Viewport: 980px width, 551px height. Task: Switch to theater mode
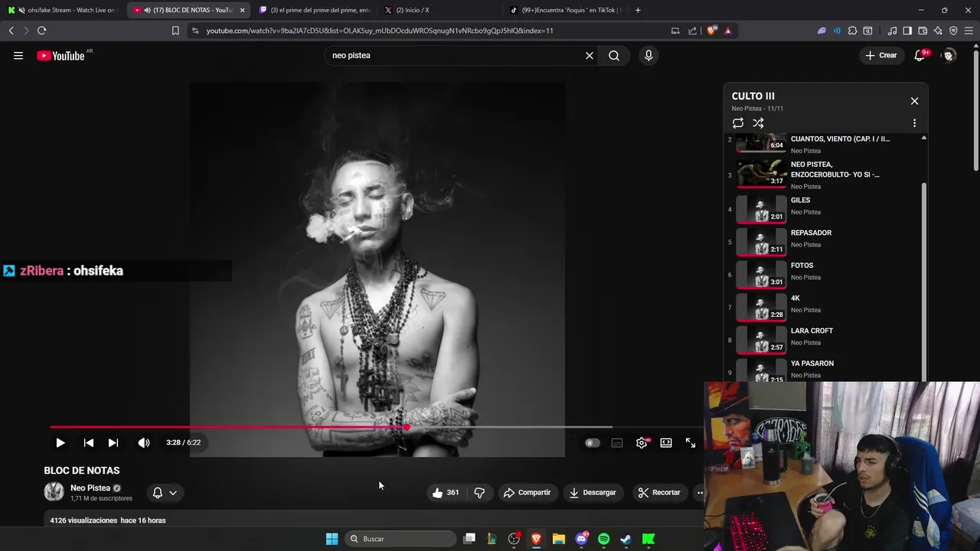[666, 442]
